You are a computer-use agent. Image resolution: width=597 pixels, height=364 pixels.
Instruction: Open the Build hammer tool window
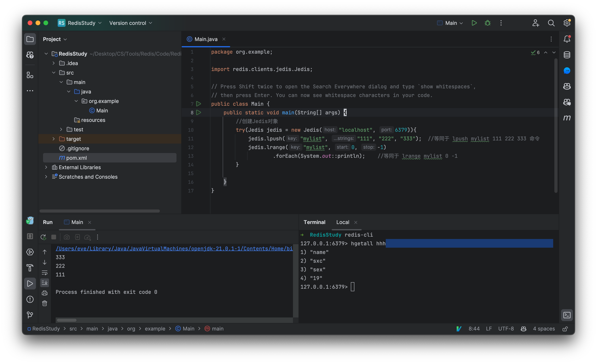30,268
